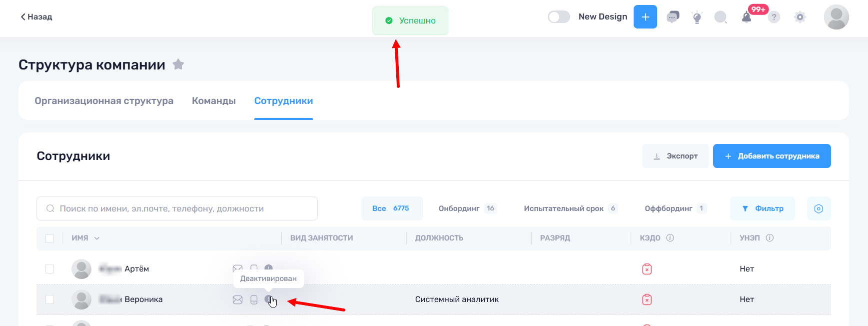The height and width of the screenshot is (326, 868).
Task: Open the settings gear icon in header
Action: (800, 17)
